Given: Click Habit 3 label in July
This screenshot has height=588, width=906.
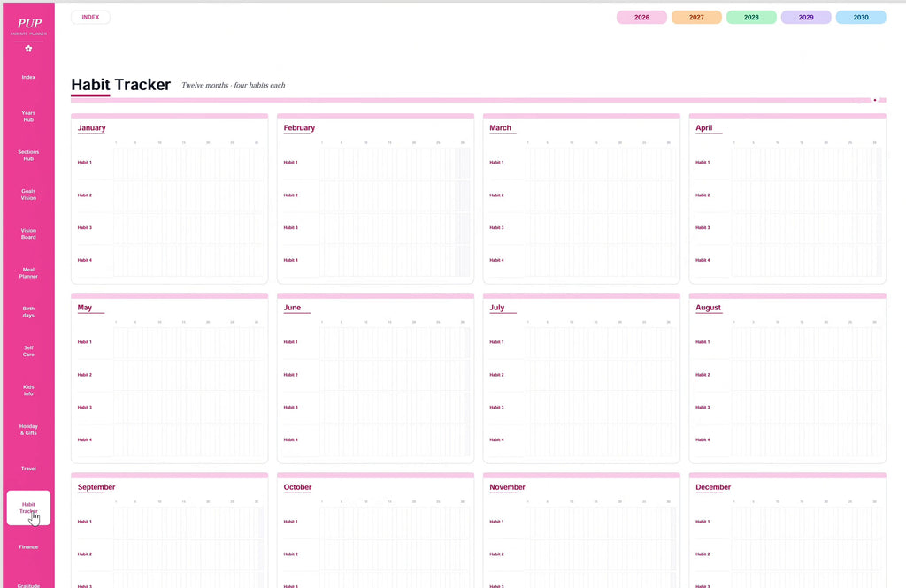Looking at the screenshot, I should pyautogui.click(x=496, y=408).
